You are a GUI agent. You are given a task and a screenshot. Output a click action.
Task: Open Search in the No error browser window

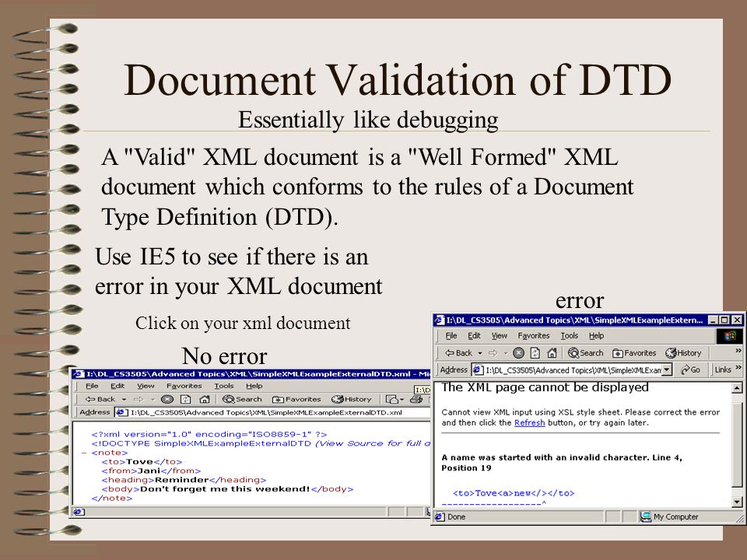[242, 399]
